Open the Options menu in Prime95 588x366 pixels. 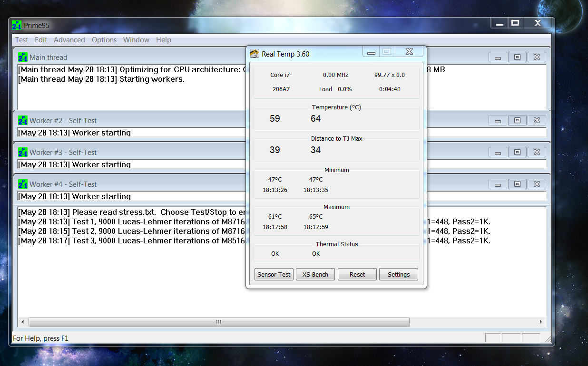(104, 40)
